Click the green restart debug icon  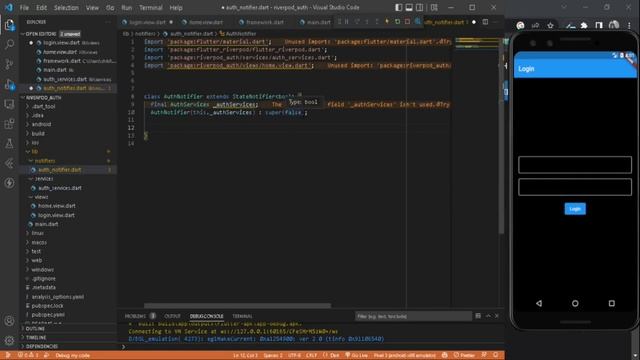click(397, 22)
